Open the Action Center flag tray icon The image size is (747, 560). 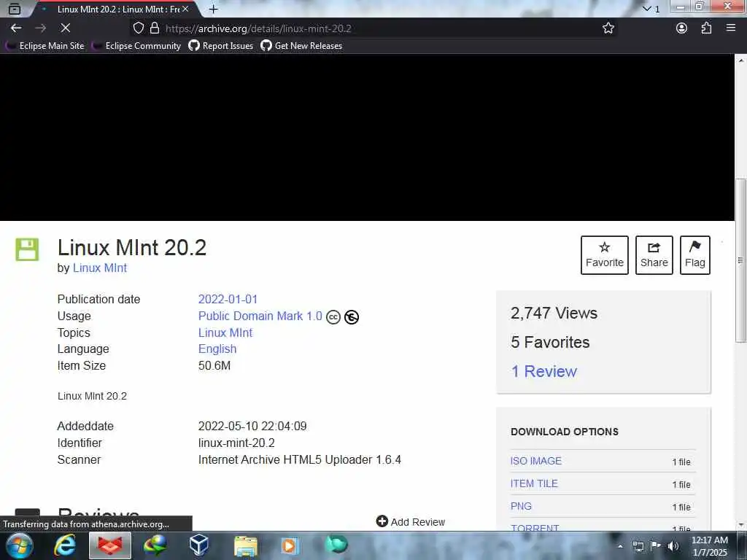click(x=655, y=546)
